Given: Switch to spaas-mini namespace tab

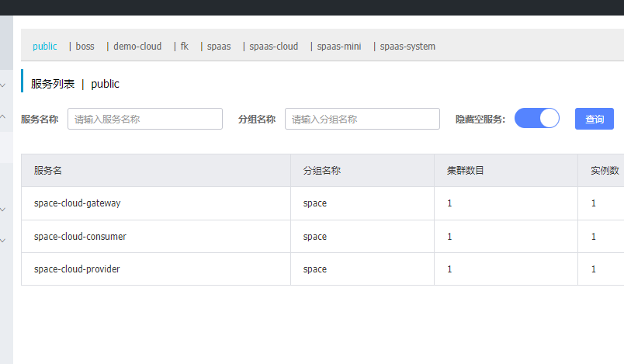Looking at the screenshot, I should tap(339, 47).
